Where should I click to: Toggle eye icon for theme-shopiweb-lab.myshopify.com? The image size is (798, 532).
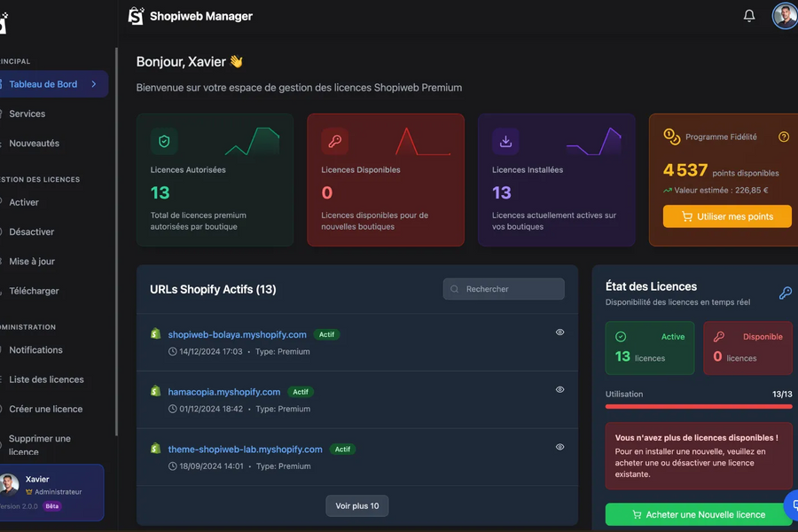(559, 447)
